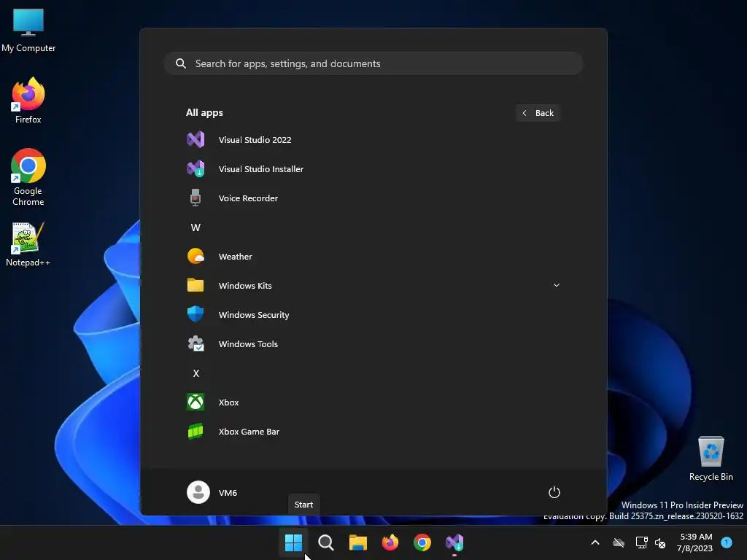This screenshot has width=747, height=560.
Task: Select the My Computer desktop icon
Action: point(28,30)
